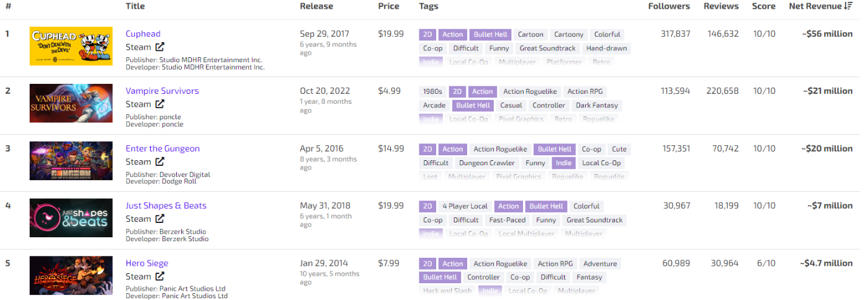Click the Cuphead cover thumbnail

pyautogui.click(x=71, y=46)
